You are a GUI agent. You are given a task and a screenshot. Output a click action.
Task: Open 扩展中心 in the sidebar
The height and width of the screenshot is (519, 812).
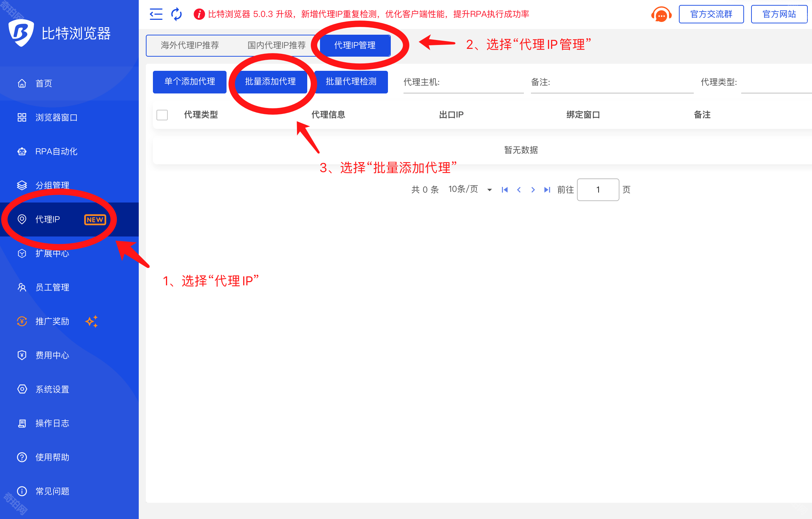[69, 253]
